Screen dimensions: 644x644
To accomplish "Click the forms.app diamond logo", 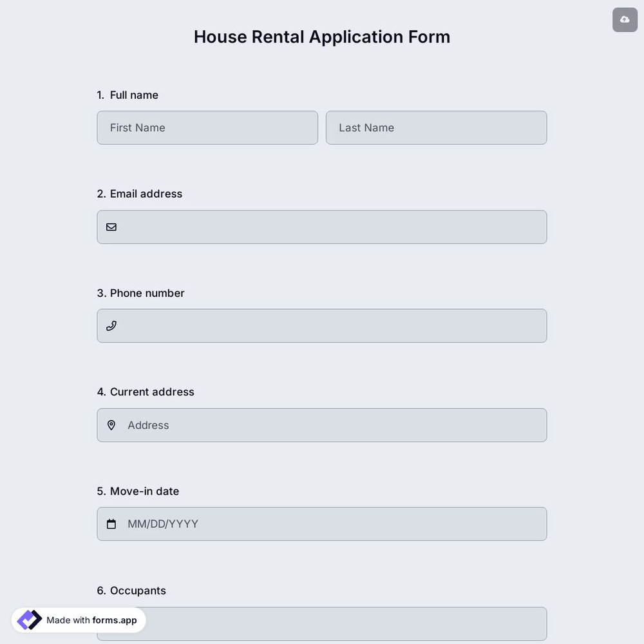I will click(x=28, y=619).
